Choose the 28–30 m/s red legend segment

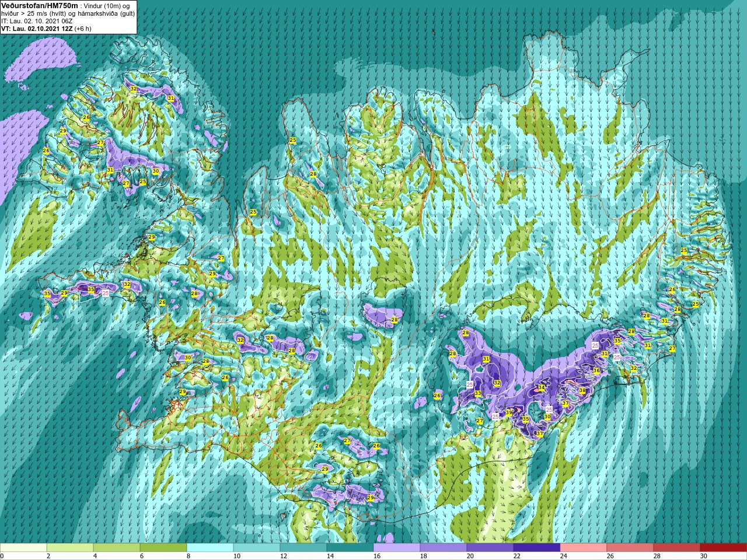click(677, 548)
